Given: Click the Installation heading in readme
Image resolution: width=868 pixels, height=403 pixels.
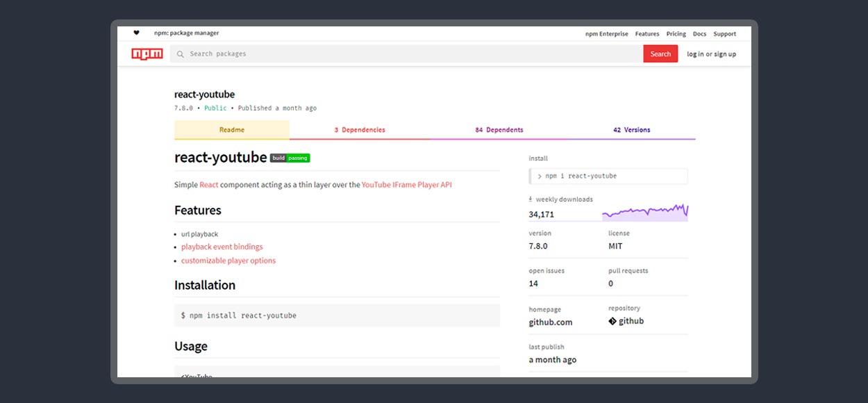Looking at the screenshot, I should click(205, 286).
